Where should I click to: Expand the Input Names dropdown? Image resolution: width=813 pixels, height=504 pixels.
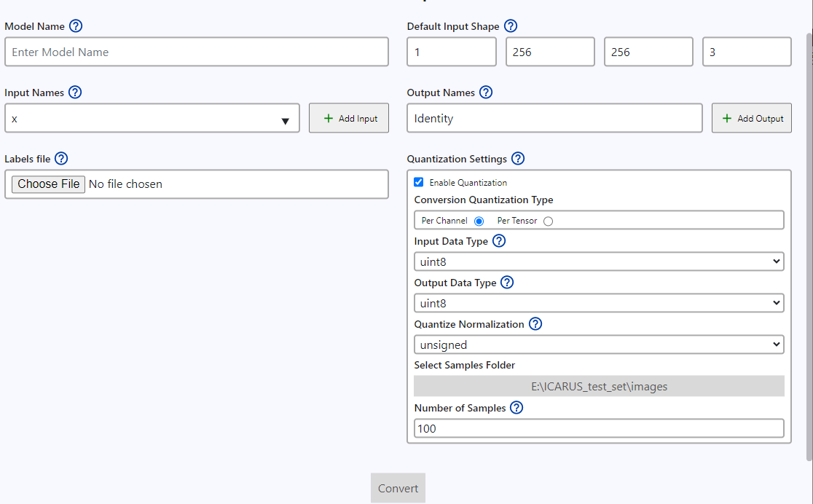tap(152, 118)
